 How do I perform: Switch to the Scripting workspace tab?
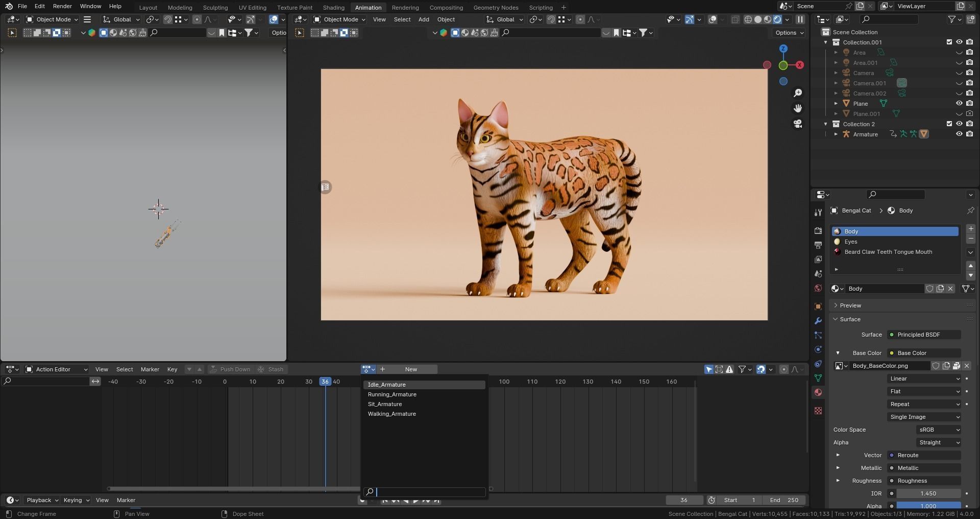[x=541, y=8]
